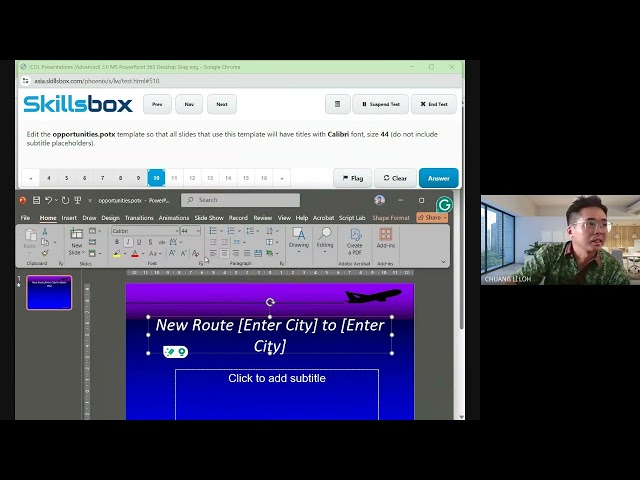Image resolution: width=640 pixels, height=480 pixels.
Task: Toggle Center alignment for paragraph
Action: tap(224, 253)
